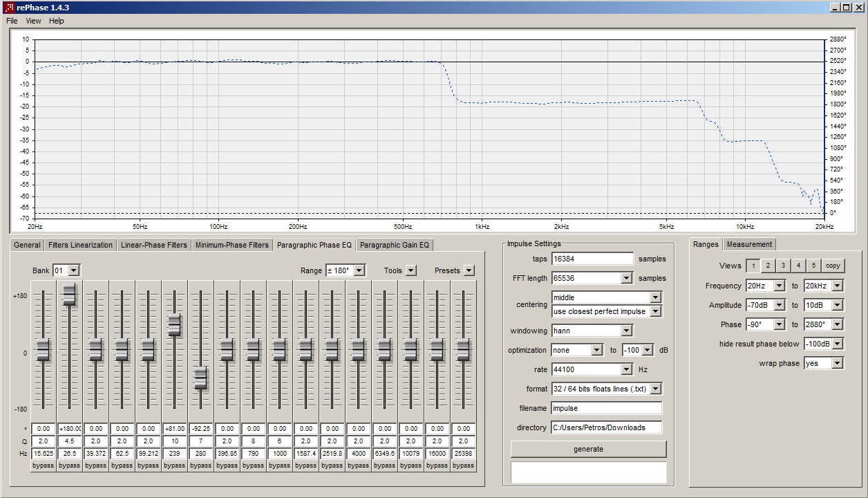Viewport: 868px width, 498px height.
Task: Bypass the 1000 Hz band
Action: point(280,465)
